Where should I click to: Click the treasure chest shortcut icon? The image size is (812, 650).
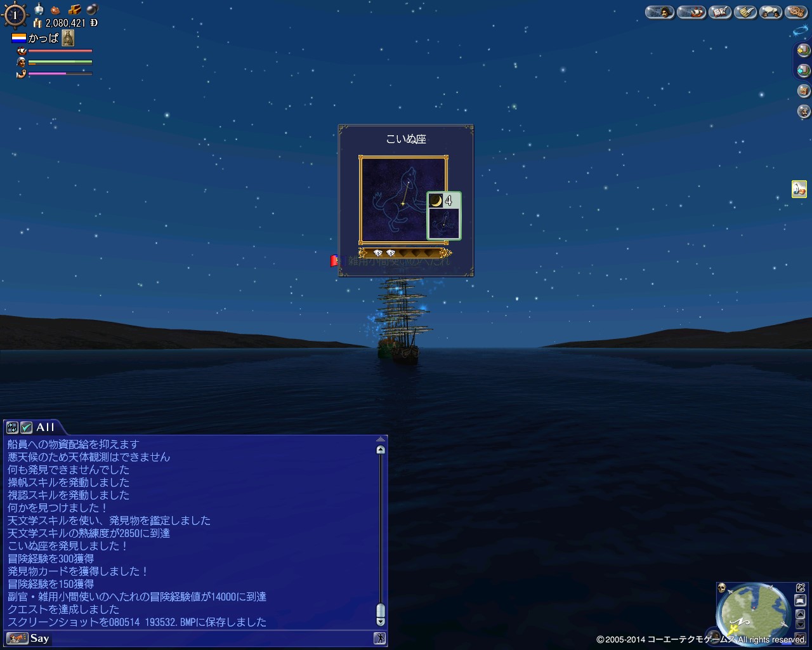pyautogui.click(x=804, y=91)
